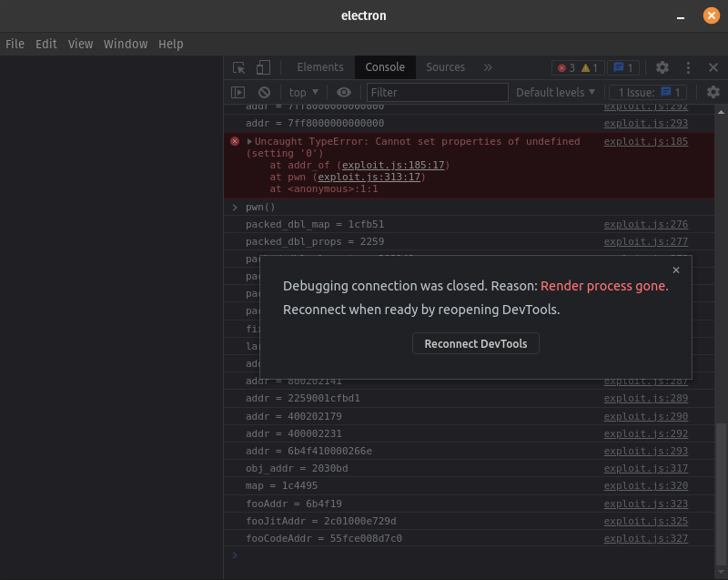Click the Reconnect DevTools button

(475, 343)
